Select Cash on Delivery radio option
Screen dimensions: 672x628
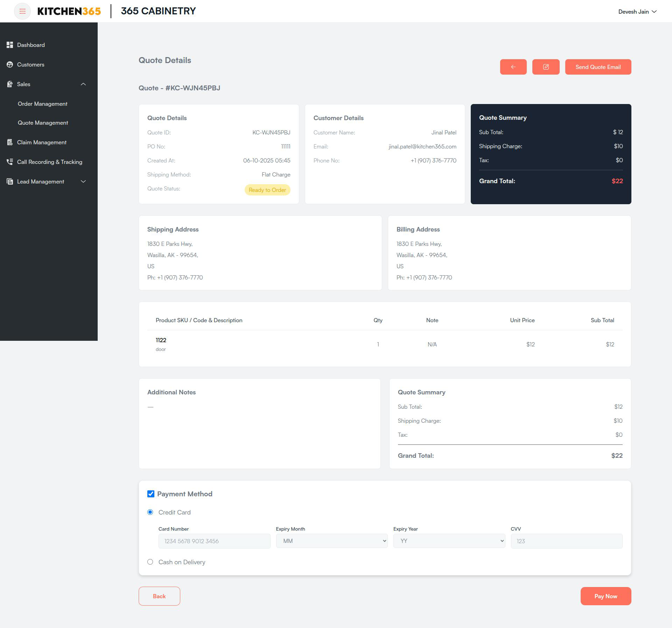(x=150, y=562)
